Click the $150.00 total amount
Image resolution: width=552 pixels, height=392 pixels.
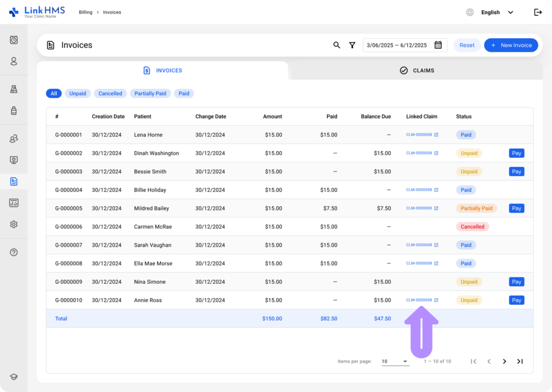pos(272,319)
